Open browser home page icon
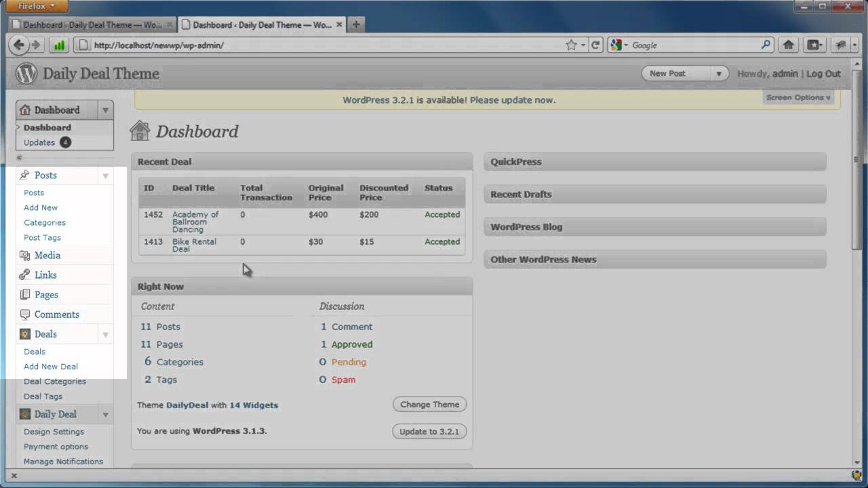The height and width of the screenshot is (488, 868). pyautogui.click(x=788, y=45)
